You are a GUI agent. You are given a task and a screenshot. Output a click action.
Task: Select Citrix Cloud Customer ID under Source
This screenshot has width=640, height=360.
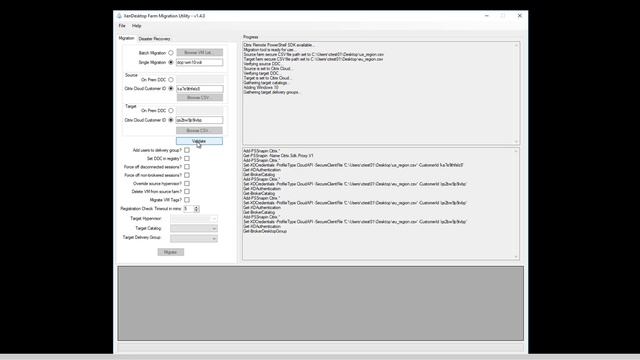tap(171, 89)
